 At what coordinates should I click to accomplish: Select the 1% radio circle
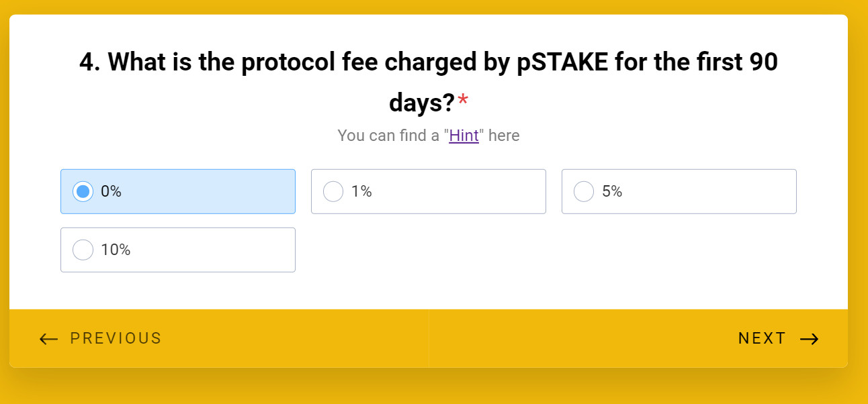pos(333,191)
